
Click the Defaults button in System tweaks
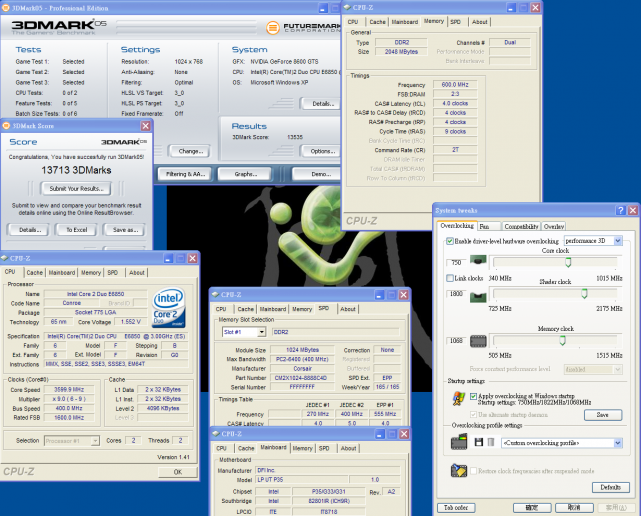click(x=610, y=487)
